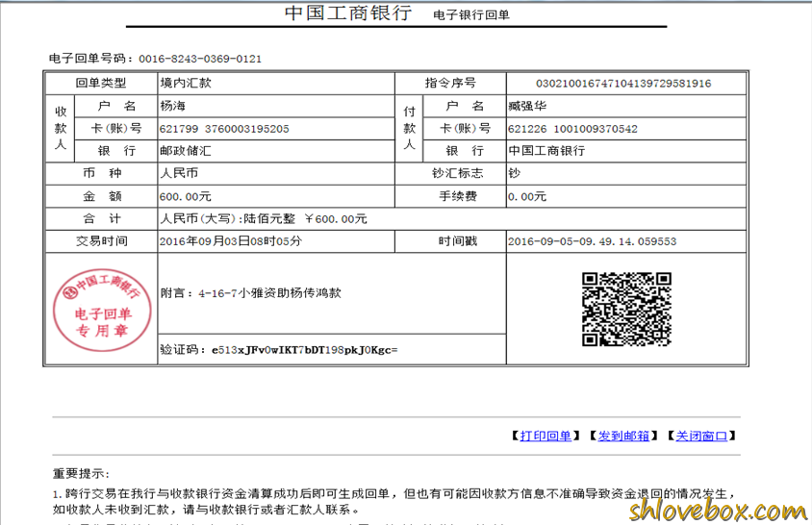Click the 收款人 label cell

[61, 128]
